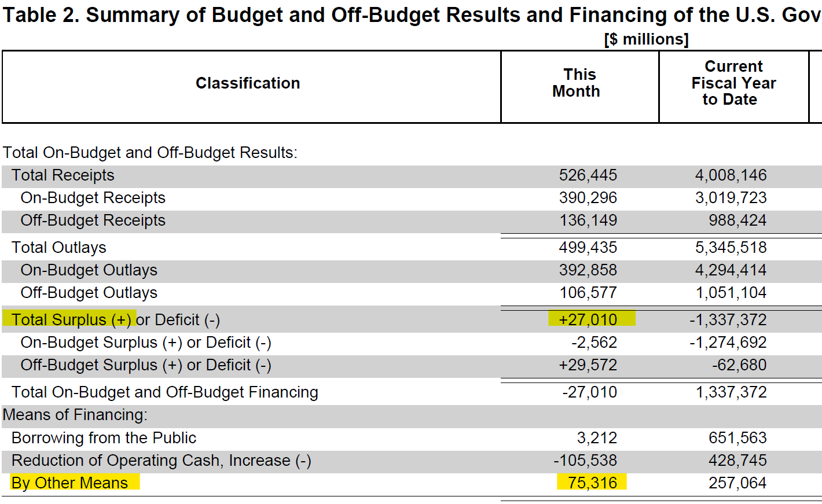This screenshot has height=504, width=822.
Task: Click the Total Outlays row label
Action: coord(59,248)
